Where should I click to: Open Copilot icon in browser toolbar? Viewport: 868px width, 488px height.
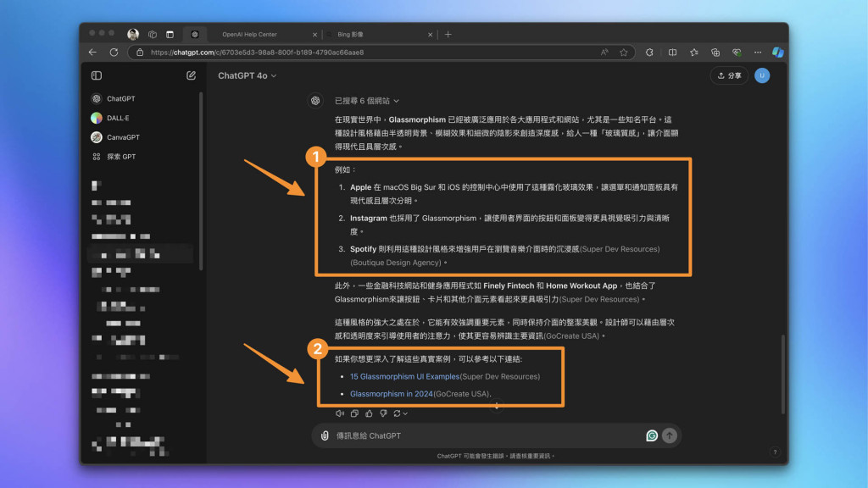coord(778,52)
